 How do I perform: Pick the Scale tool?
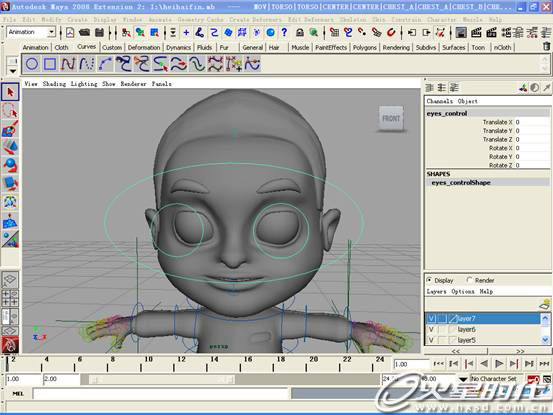[x=10, y=184]
